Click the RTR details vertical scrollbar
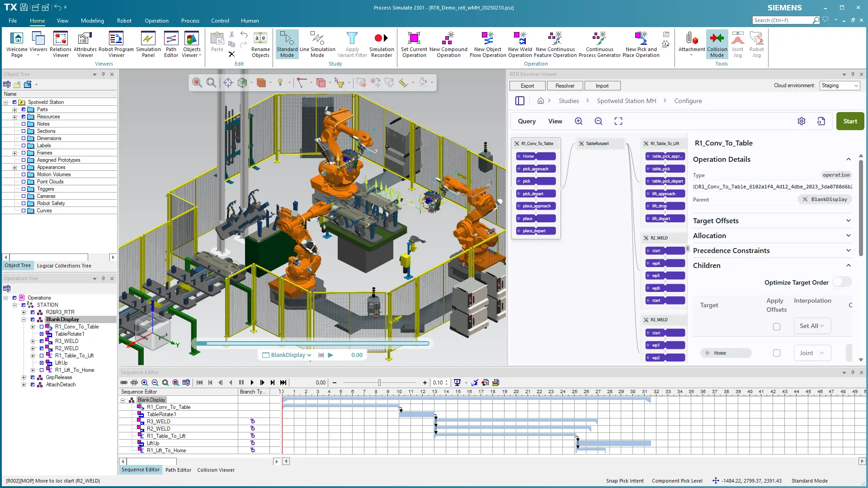Viewport: 868px width, 488px height. [861, 208]
